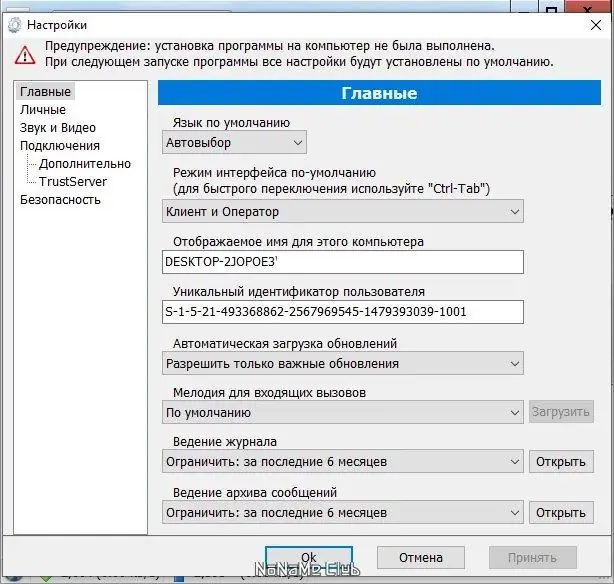Select the Главные settings category
The image size is (614, 584).
click(45, 92)
